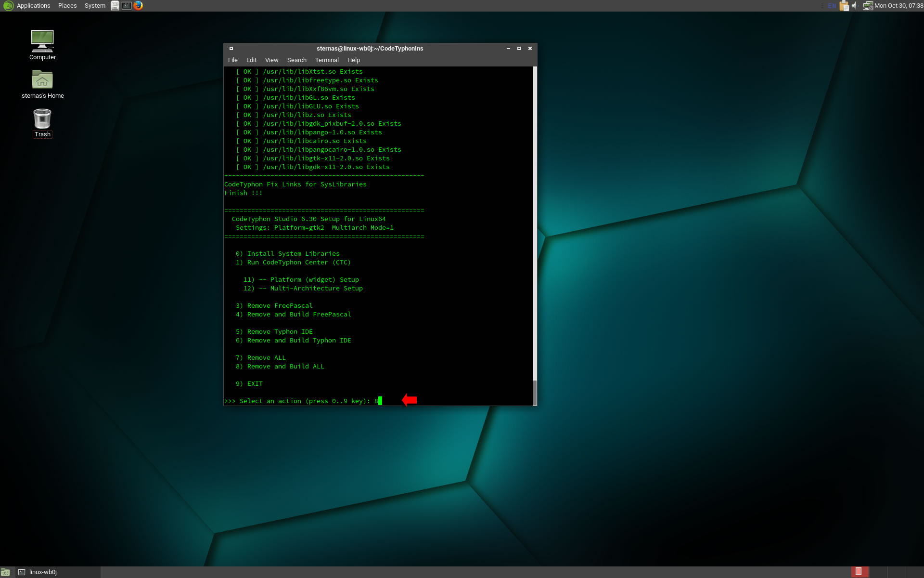Viewport: 924px width, 578px height.
Task: Click the libgdk_pixbuf-2.0.so Exists line
Action: (319, 124)
